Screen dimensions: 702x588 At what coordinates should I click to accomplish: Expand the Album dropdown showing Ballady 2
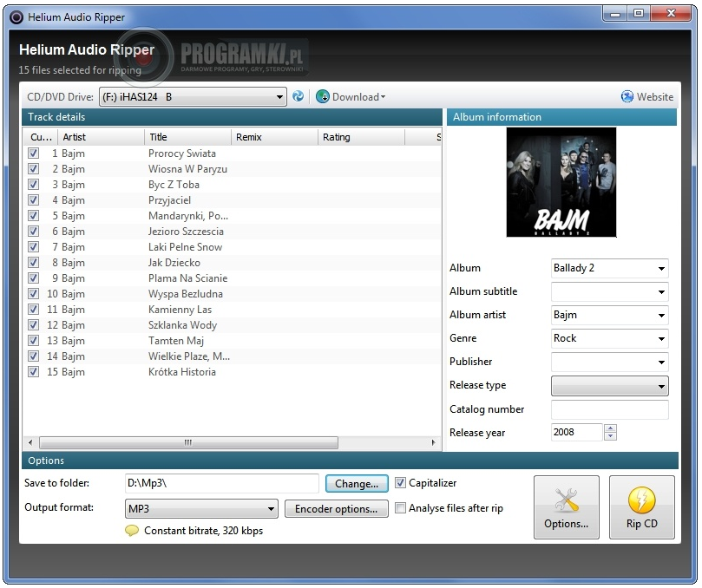(661, 269)
